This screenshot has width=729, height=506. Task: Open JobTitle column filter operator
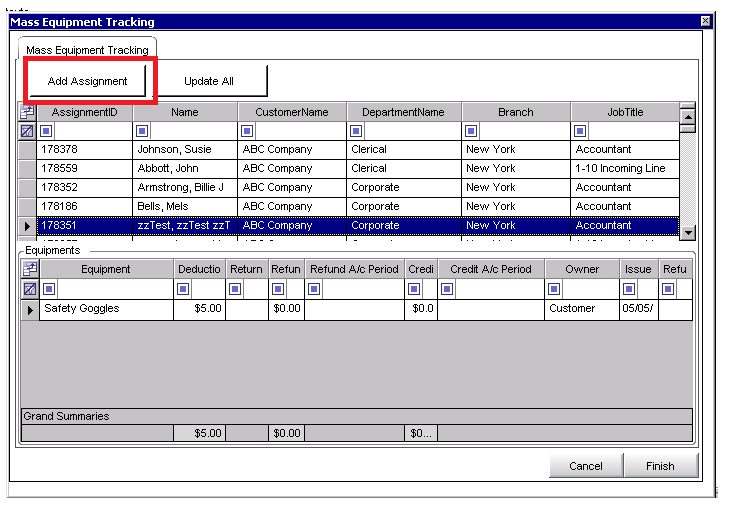[580, 131]
